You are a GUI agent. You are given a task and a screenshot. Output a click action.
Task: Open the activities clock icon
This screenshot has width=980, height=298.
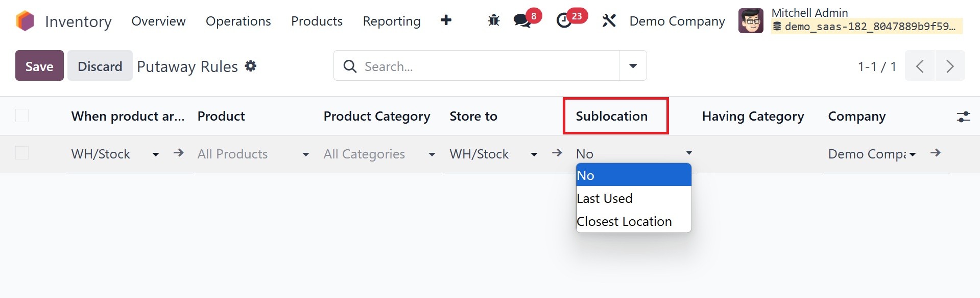tap(564, 21)
